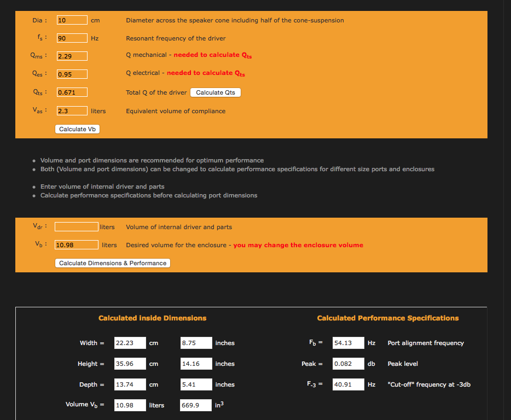Select the Height inches field 14.16
This screenshot has height=420, width=511.
click(x=196, y=364)
